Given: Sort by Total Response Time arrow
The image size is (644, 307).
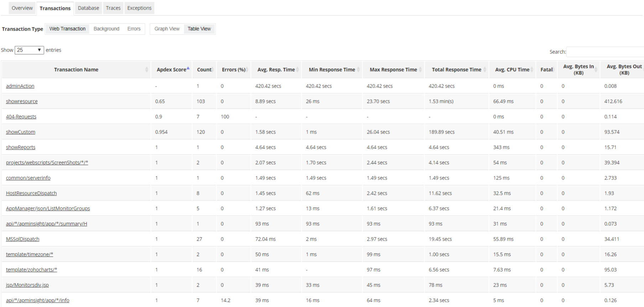Looking at the screenshot, I should [x=484, y=70].
